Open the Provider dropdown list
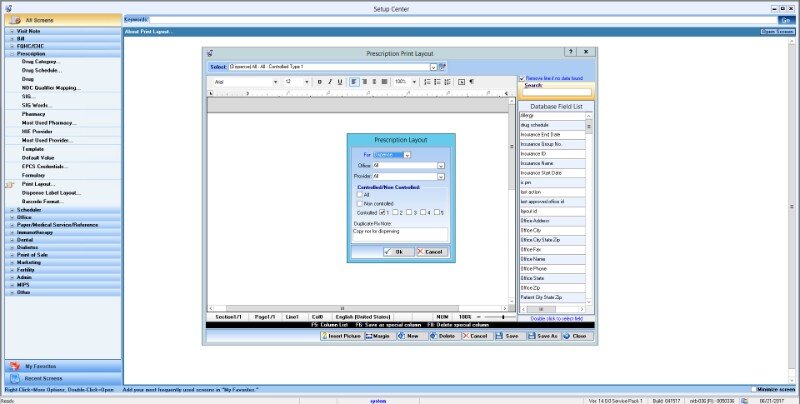This screenshot has width=800, height=404. [440, 176]
